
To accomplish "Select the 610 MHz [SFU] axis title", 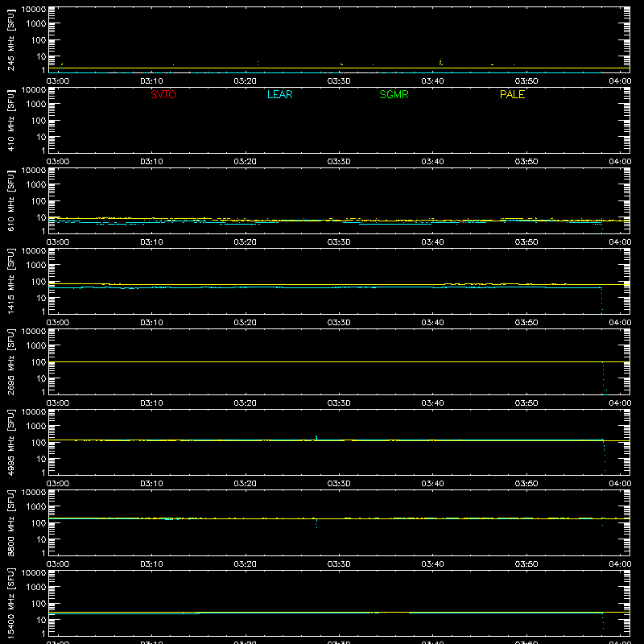I will click(x=10, y=200).
